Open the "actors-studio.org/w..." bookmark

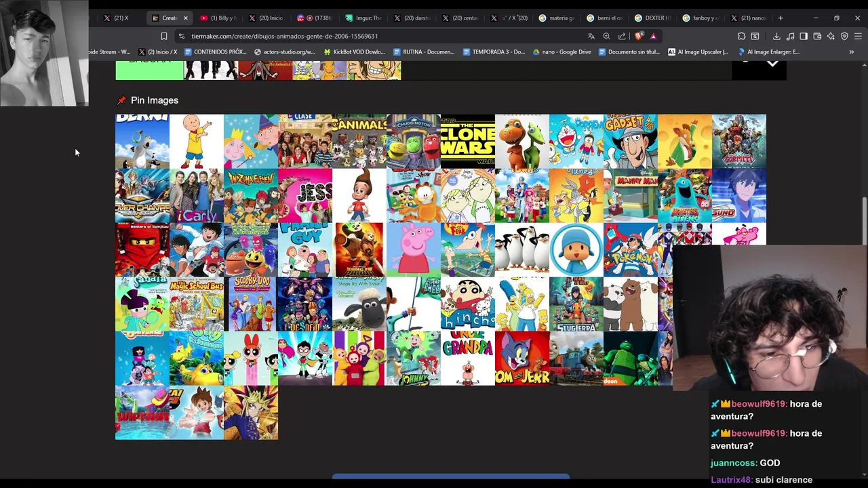(x=284, y=52)
